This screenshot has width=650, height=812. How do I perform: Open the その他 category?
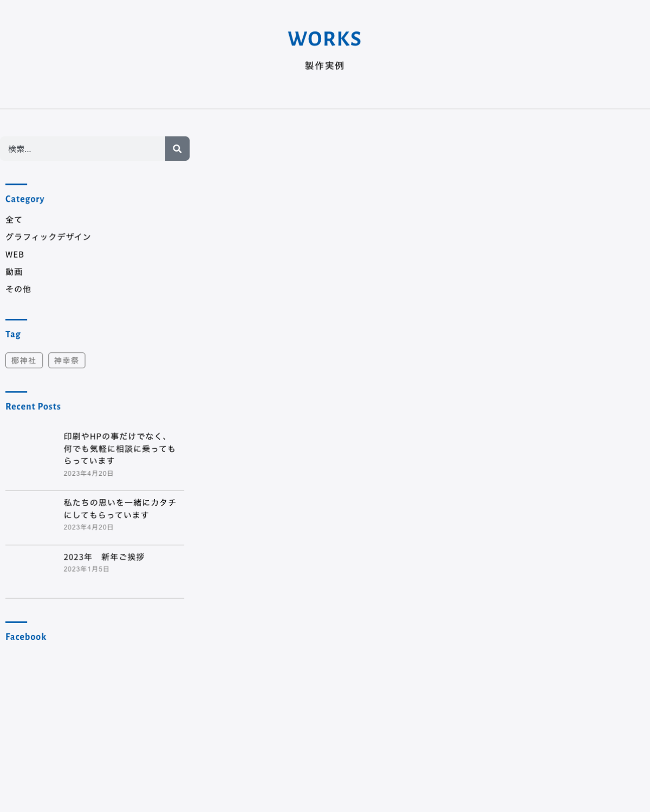[x=18, y=289]
